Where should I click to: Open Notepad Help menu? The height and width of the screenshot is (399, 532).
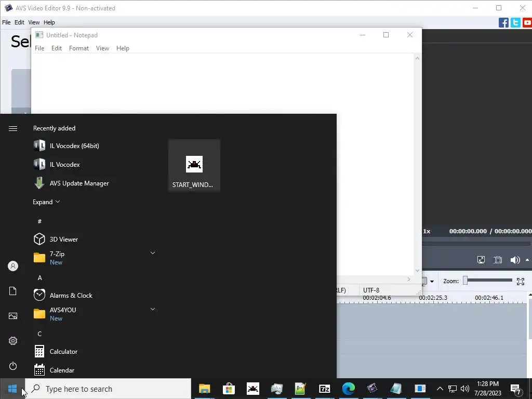pyautogui.click(x=123, y=48)
